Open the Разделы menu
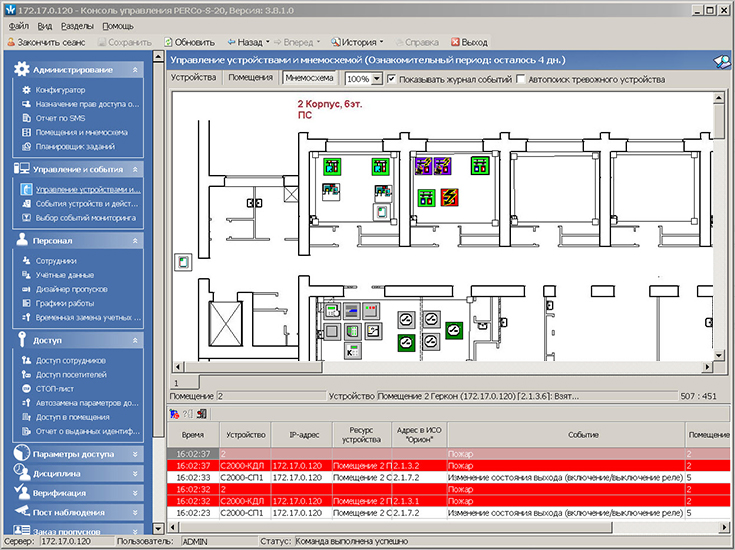 click(x=77, y=25)
